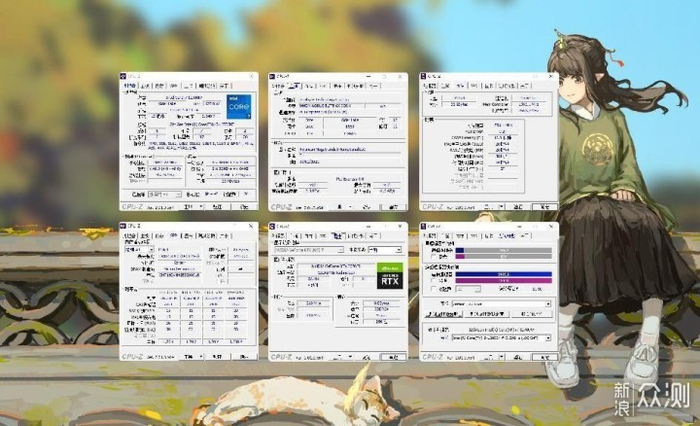Click the OK button in the CPU window
This screenshot has height=426, width=700.
[x=244, y=207]
